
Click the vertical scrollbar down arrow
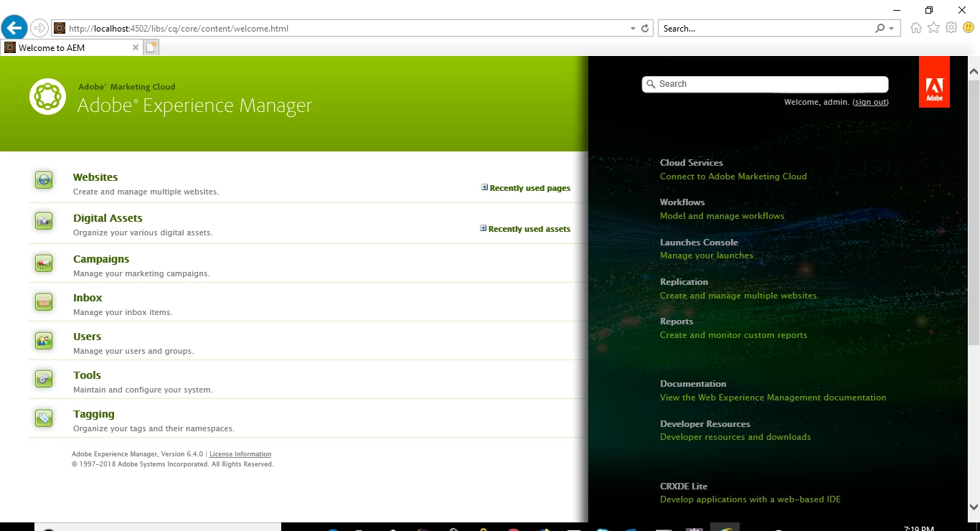coord(974,508)
